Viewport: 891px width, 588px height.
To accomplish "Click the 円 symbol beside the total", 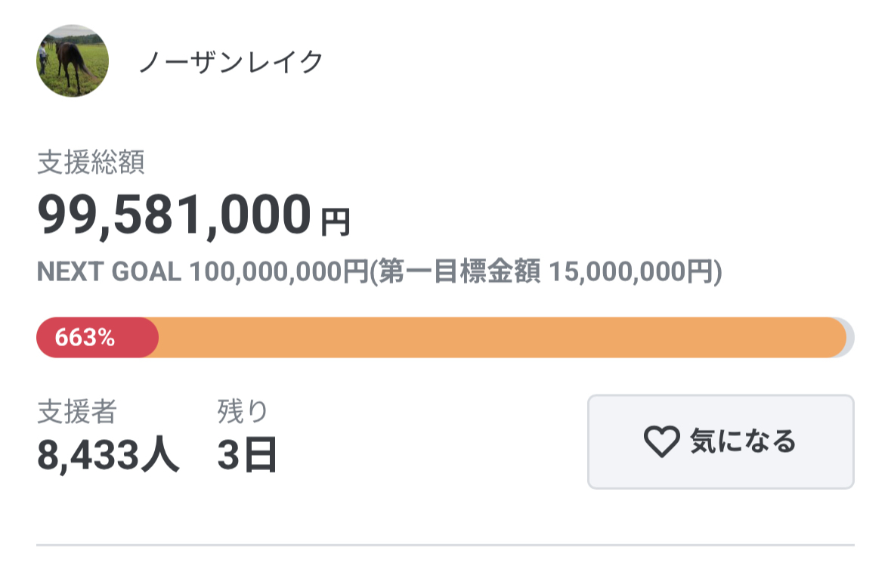I will (336, 222).
